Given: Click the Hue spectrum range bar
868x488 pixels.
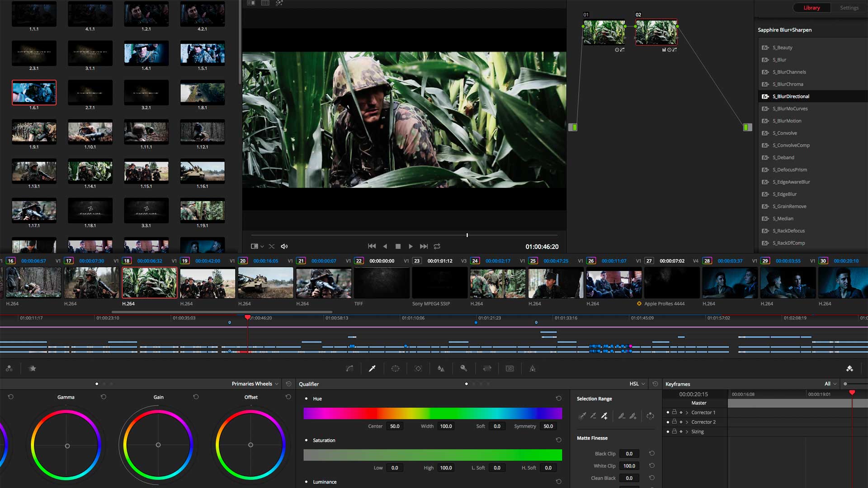Looking at the screenshot, I should point(433,413).
